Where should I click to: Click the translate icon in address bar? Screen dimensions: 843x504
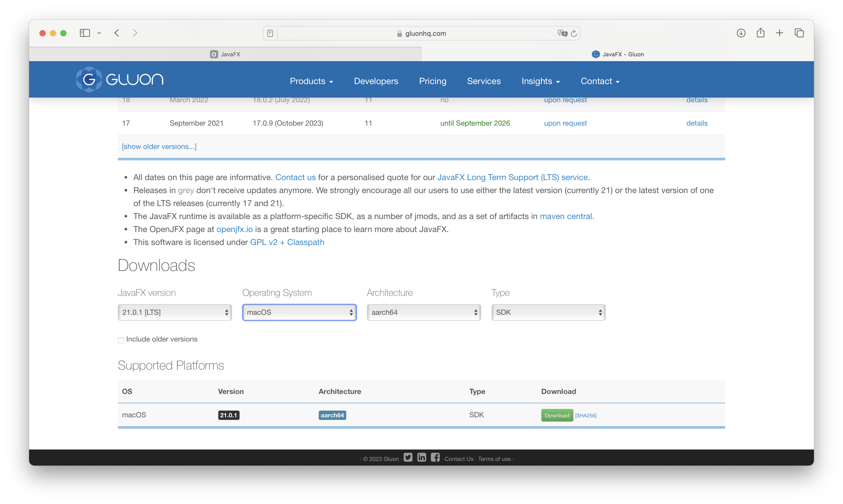[x=562, y=33]
